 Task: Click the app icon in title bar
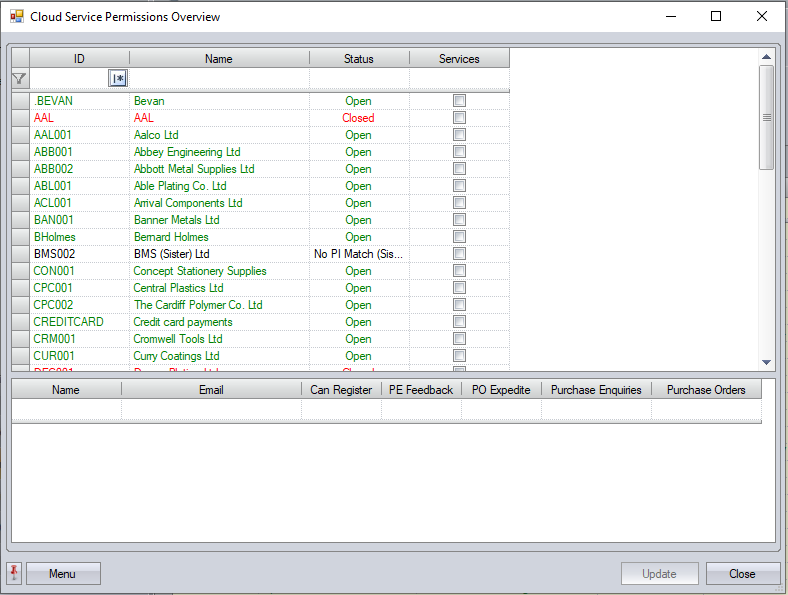[x=16, y=16]
